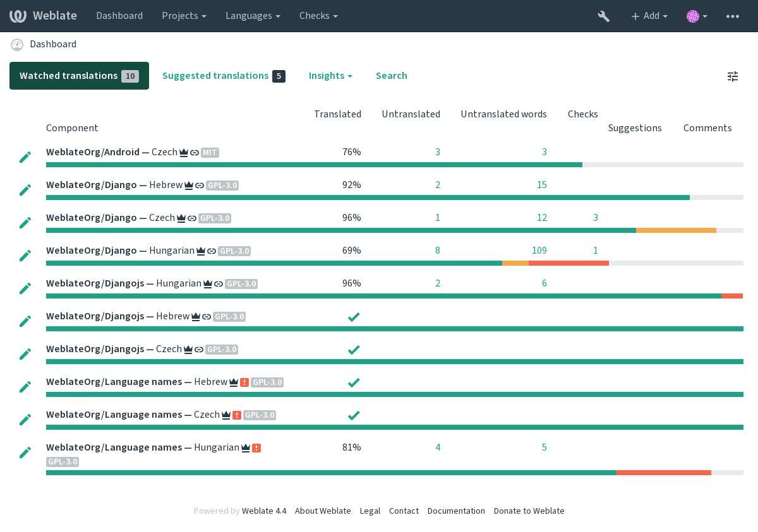Click crown icon in Android Czech row
Image resolution: width=758 pixels, height=532 pixels.
(184, 153)
